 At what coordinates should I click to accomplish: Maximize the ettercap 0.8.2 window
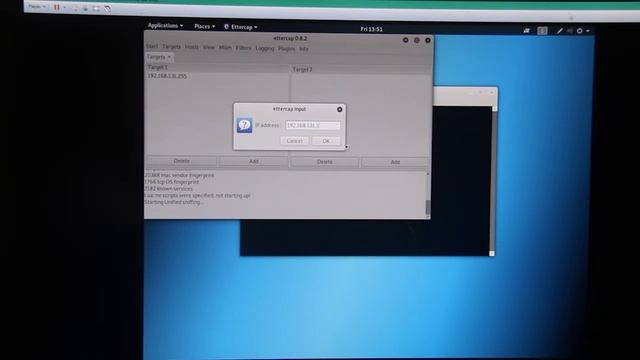tap(416, 40)
